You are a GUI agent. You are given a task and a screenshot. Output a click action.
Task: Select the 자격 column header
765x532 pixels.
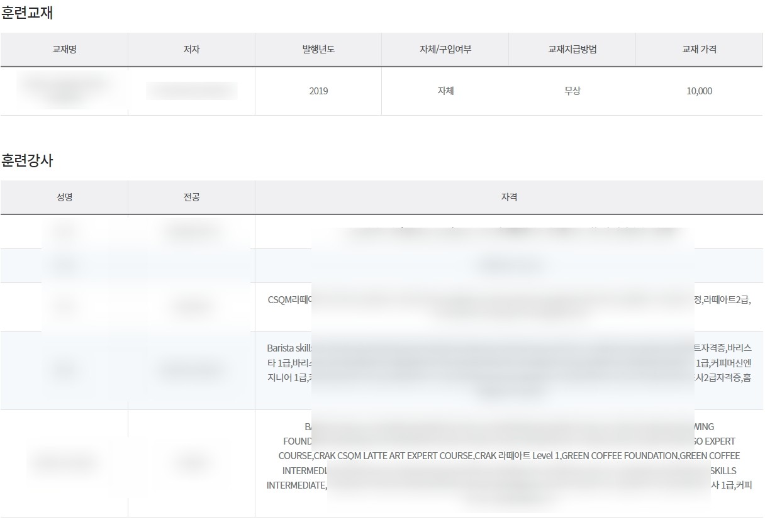[x=510, y=197]
